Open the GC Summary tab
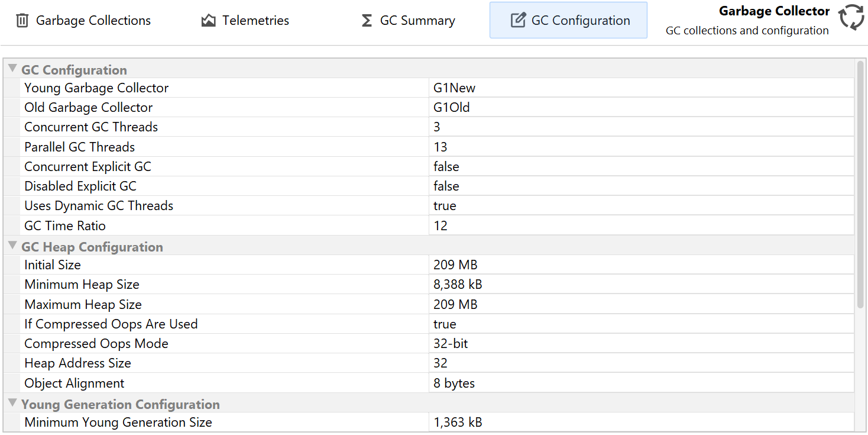The image size is (868, 435). tap(417, 21)
